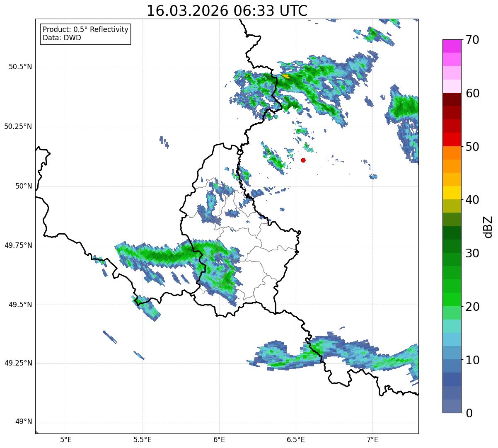Click the 6°E longitude tick label
Viewport: 498px width, 448px height.
tap(219, 439)
